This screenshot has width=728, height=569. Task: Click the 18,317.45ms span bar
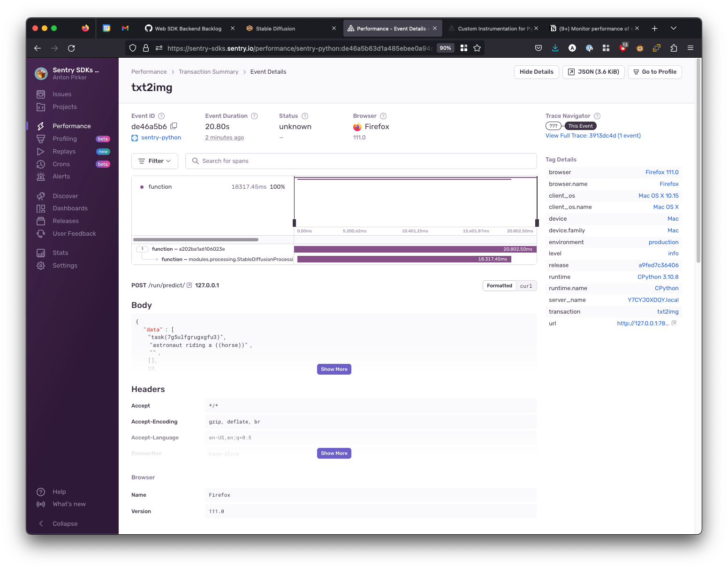point(404,259)
